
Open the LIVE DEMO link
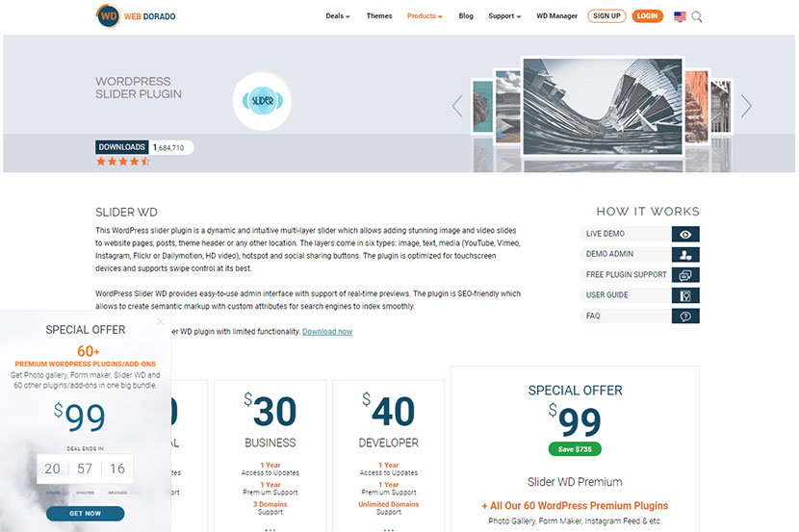point(605,234)
